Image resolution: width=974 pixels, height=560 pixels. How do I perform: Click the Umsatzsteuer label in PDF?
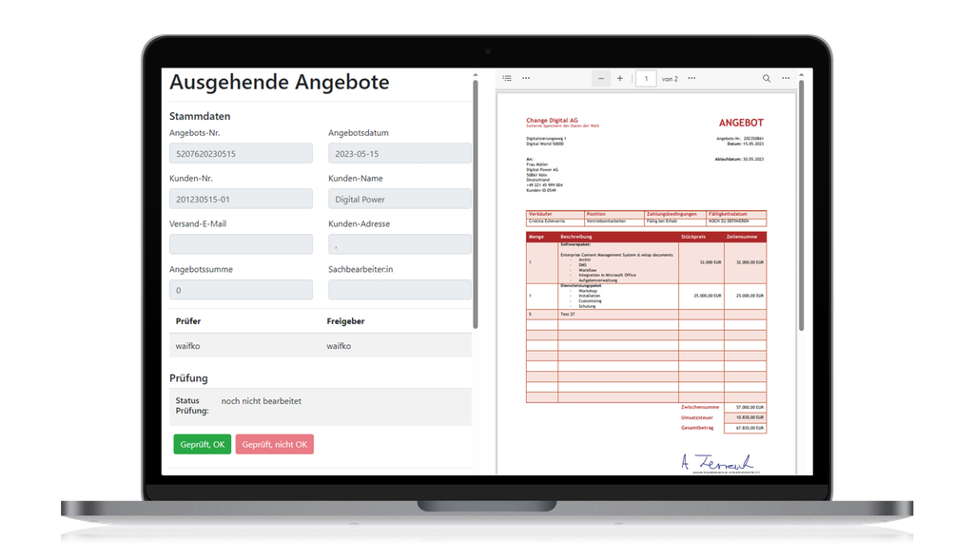[x=697, y=417]
